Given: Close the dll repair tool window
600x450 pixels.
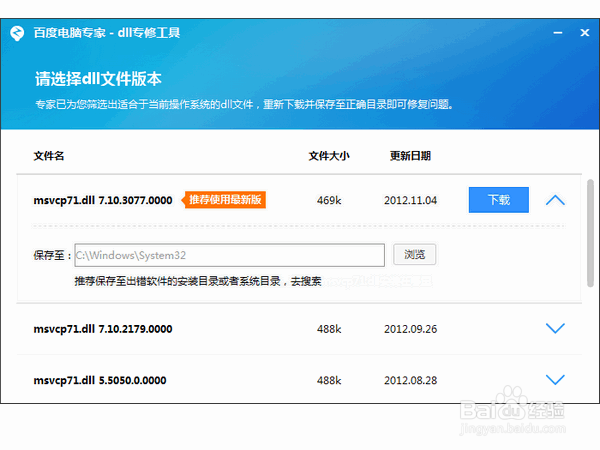Looking at the screenshot, I should pos(584,33).
